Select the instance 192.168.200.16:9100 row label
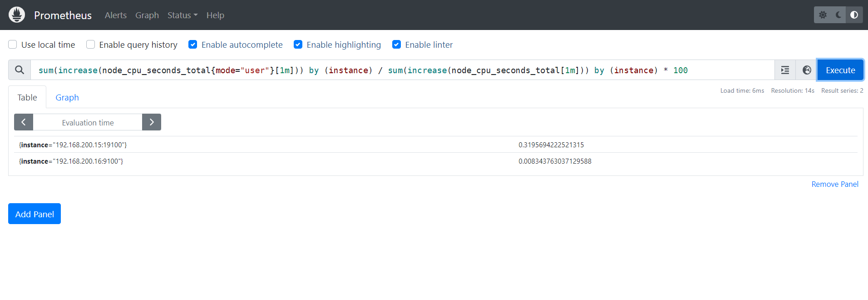The width and height of the screenshot is (868, 300). point(71,161)
